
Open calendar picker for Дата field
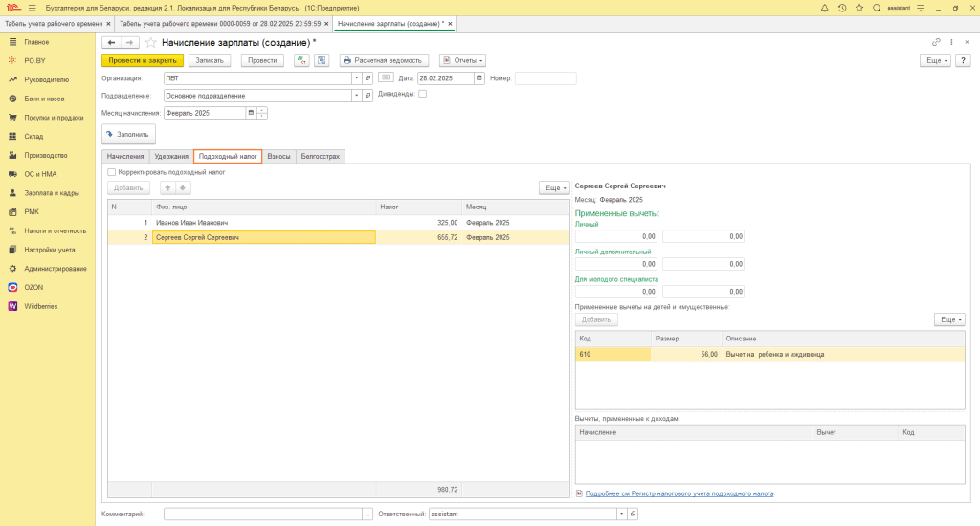coord(479,78)
